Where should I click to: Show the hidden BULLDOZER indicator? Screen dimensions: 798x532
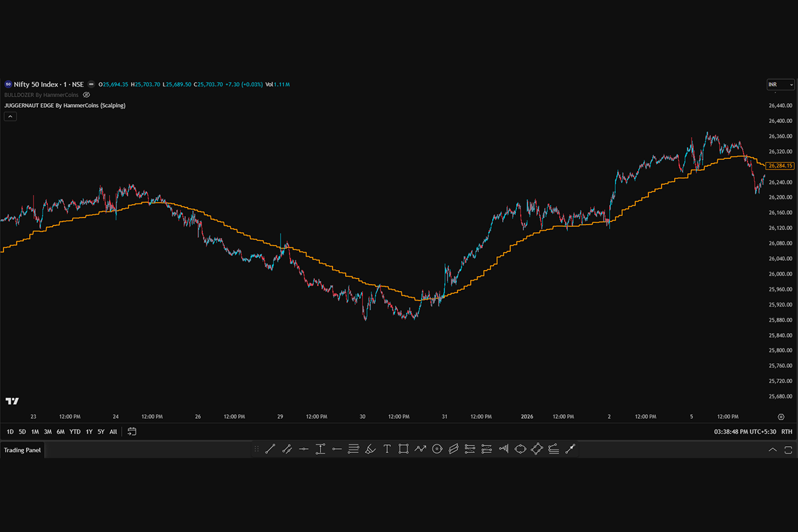[86, 95]
